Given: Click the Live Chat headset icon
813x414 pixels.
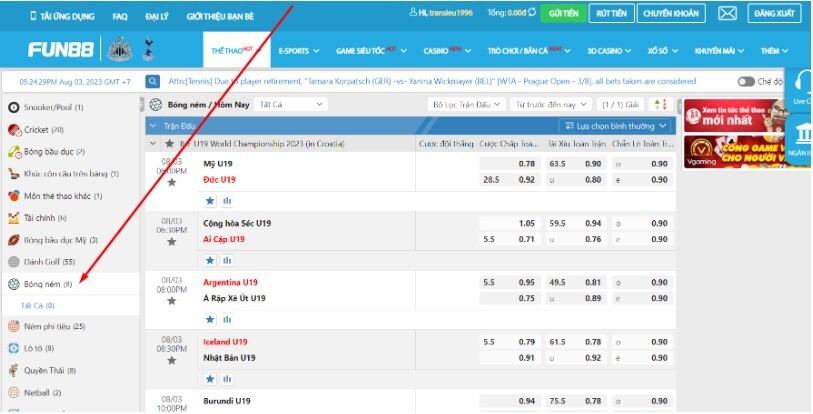Looking at the screenshot, I should 801,86.
